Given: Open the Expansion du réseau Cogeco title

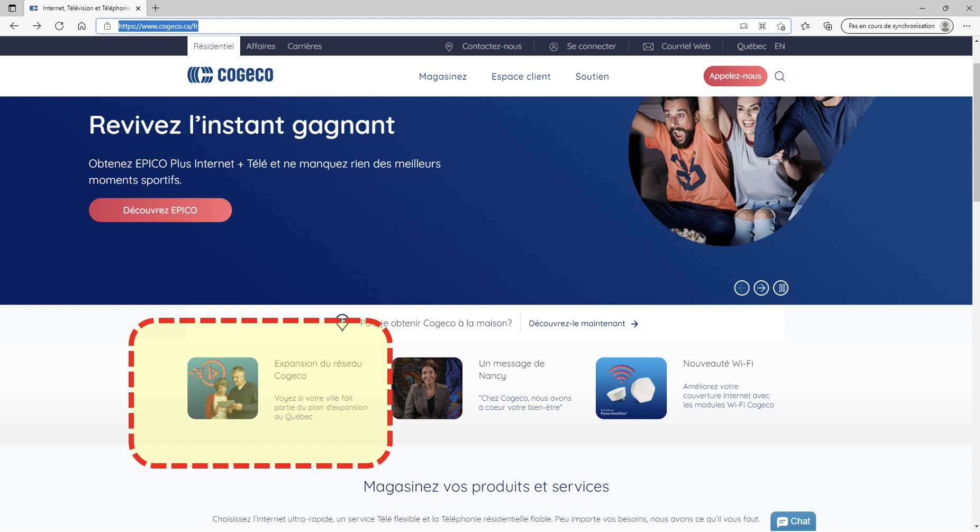Looking at the screenshot, I should point(318,369).
